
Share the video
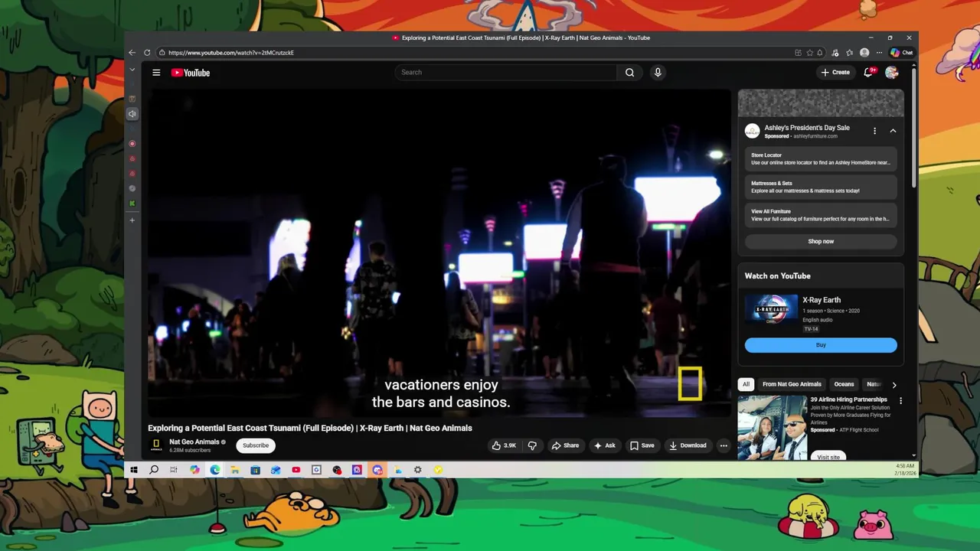coord(566,445)
